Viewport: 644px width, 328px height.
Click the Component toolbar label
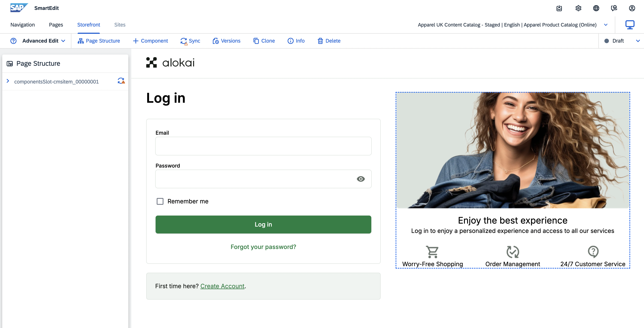(x=154, y=41)
